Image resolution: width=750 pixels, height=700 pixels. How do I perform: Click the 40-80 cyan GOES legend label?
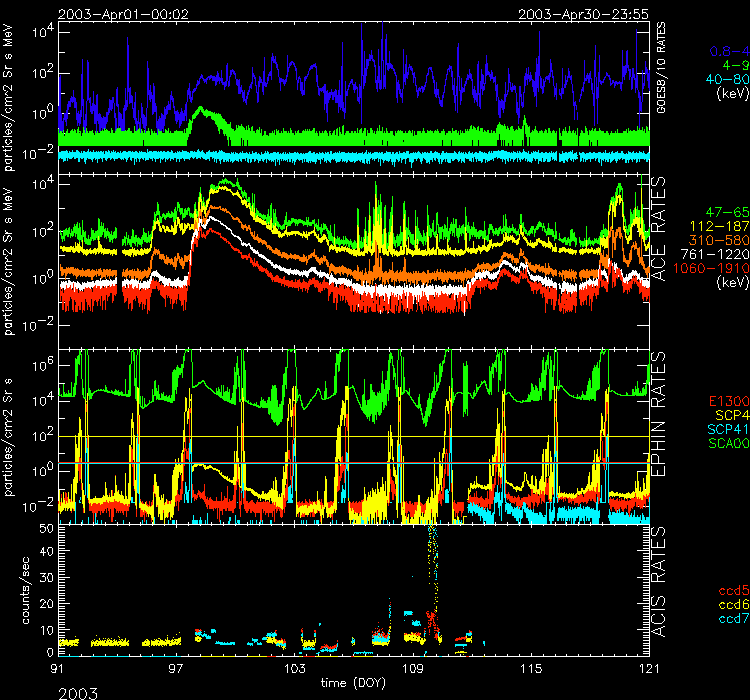tap(727, 79)
